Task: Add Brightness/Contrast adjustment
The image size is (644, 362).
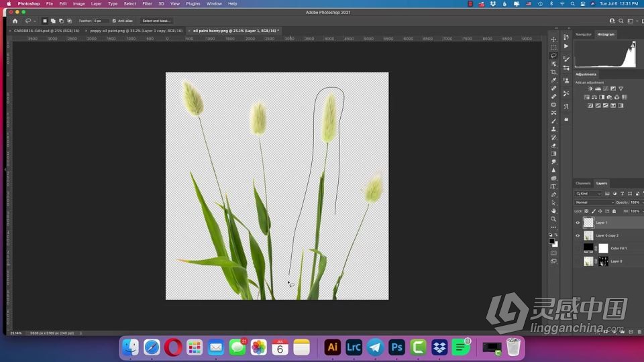Action: 590,88
